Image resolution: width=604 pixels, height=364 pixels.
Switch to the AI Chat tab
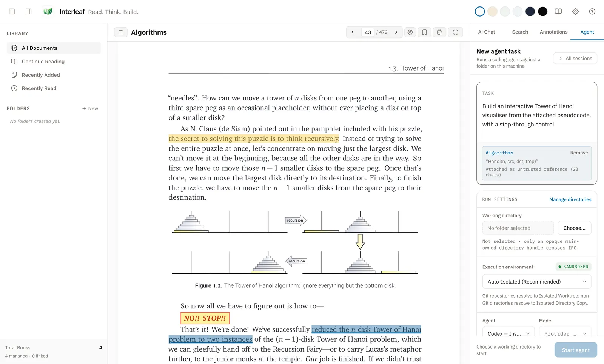487,32
